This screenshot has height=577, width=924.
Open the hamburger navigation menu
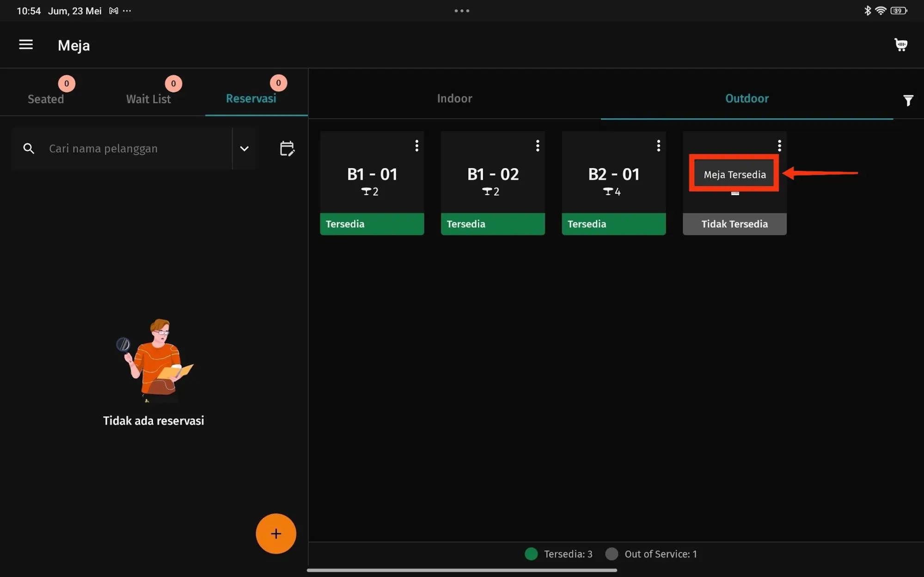point(26,44)
